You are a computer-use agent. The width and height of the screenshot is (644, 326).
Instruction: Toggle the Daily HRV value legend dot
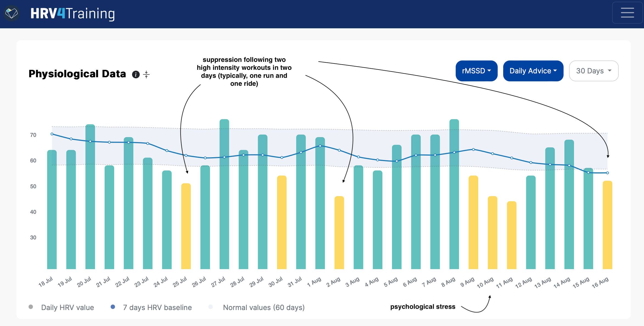pos(31,307)
